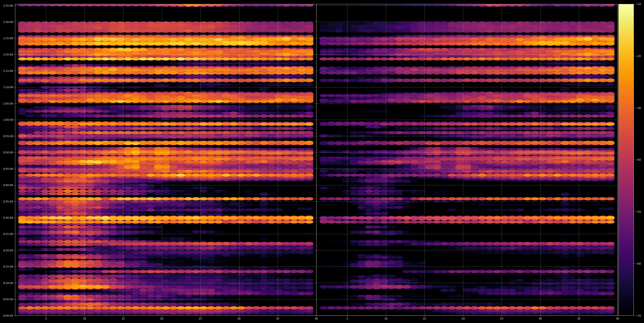The width and height of the screenshot is (644, 323).
Task: Click x-axis tick 5 under left panel
Action: pos(46,319)
